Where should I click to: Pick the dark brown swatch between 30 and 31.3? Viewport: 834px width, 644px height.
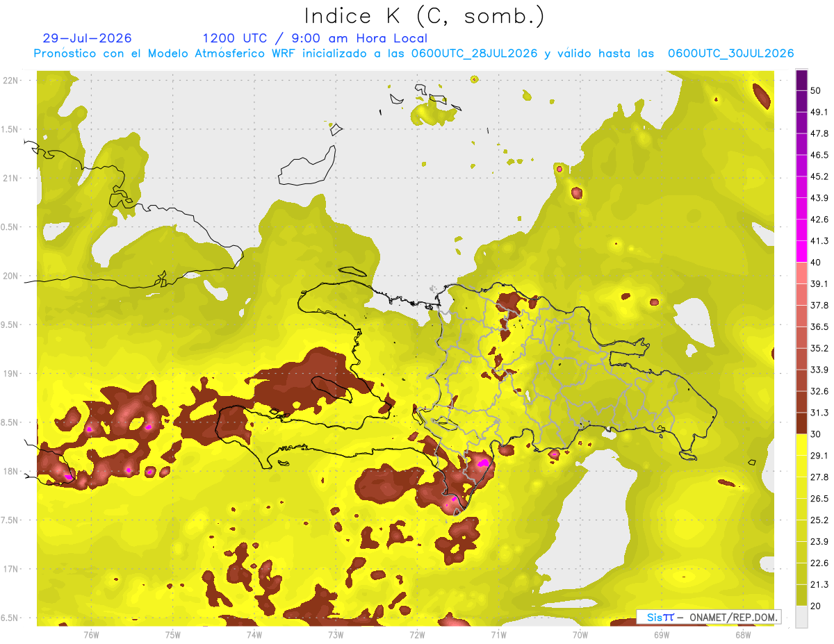coord(801,423)
